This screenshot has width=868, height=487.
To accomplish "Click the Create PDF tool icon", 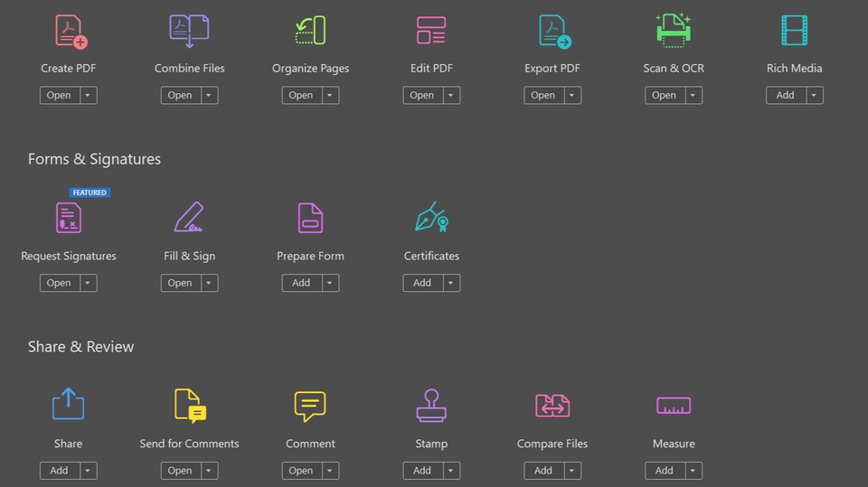I will tap(71, 32).
